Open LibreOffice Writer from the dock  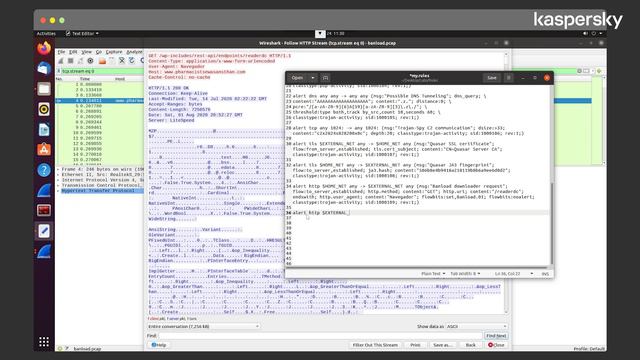44,129
